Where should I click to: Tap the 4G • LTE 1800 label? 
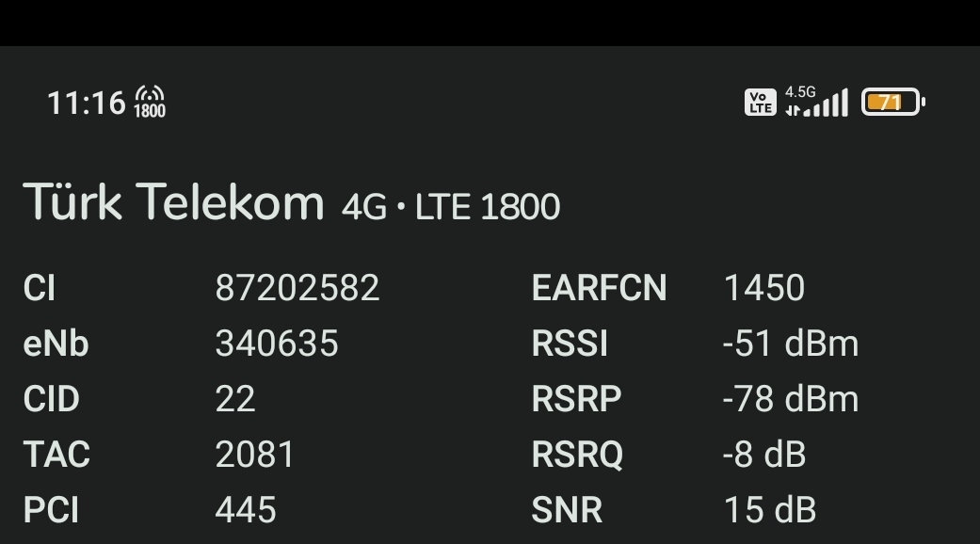pyautogui.click(x=451, y=207)
